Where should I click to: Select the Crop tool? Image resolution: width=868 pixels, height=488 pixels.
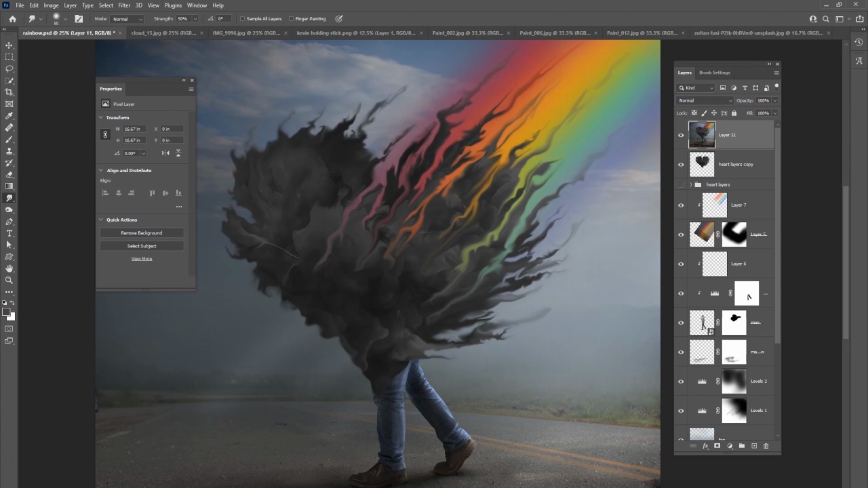(9, 92)
